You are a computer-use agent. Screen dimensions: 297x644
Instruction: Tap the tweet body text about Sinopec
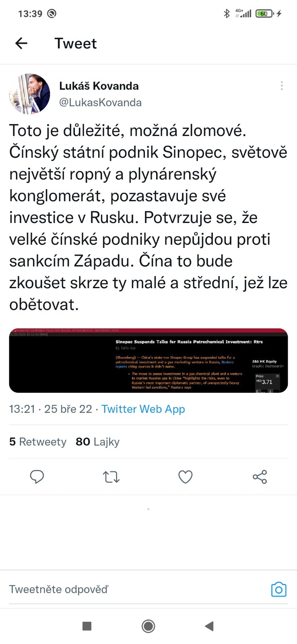pos(148,217)
